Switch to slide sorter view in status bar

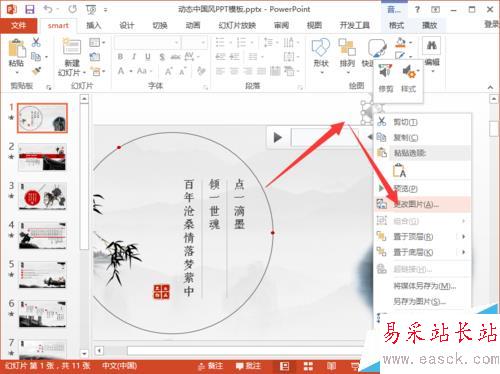(x=308, y=366)
